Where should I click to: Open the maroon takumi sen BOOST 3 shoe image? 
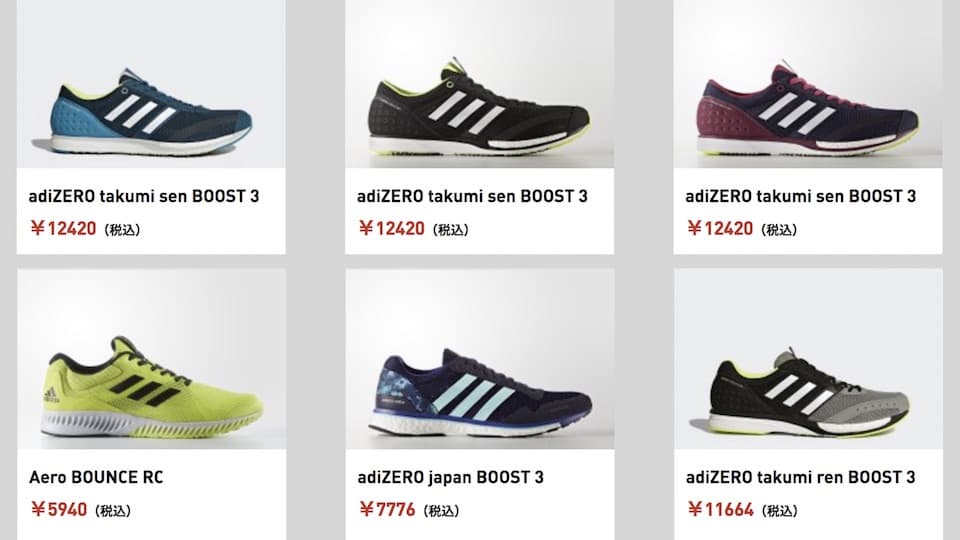pyautogui.click(x=808, y=84)
